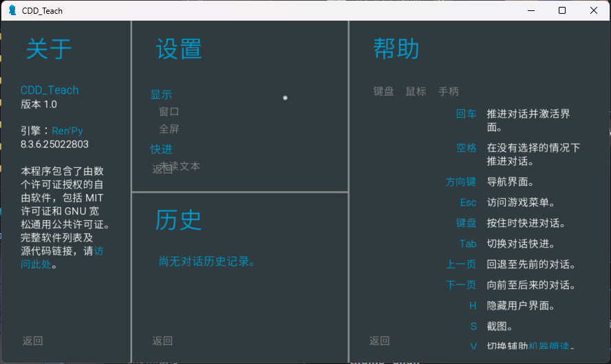Click 返回 in the 帮助 panel
The height and width of the screenshot is (364, 611).
pyautogui.click(x=380, y=341)
